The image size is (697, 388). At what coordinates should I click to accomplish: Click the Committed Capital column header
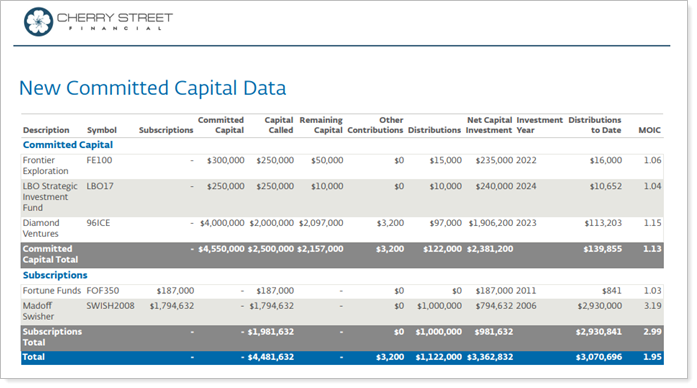[x=221, y=125]
